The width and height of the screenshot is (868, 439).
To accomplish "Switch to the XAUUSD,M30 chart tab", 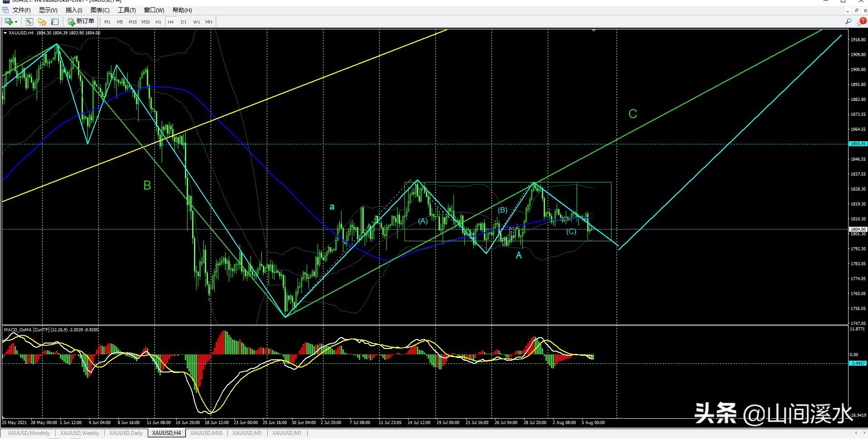I will [206, 433].
